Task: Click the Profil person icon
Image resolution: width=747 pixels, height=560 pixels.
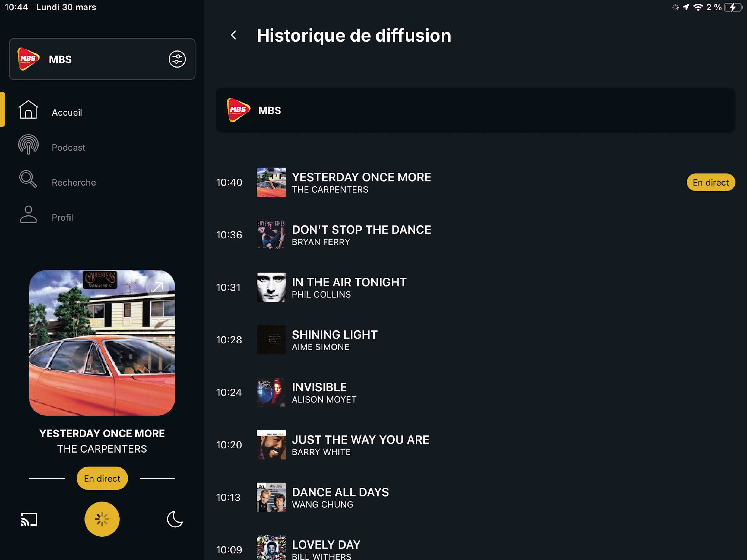Action: coord(29,214)
